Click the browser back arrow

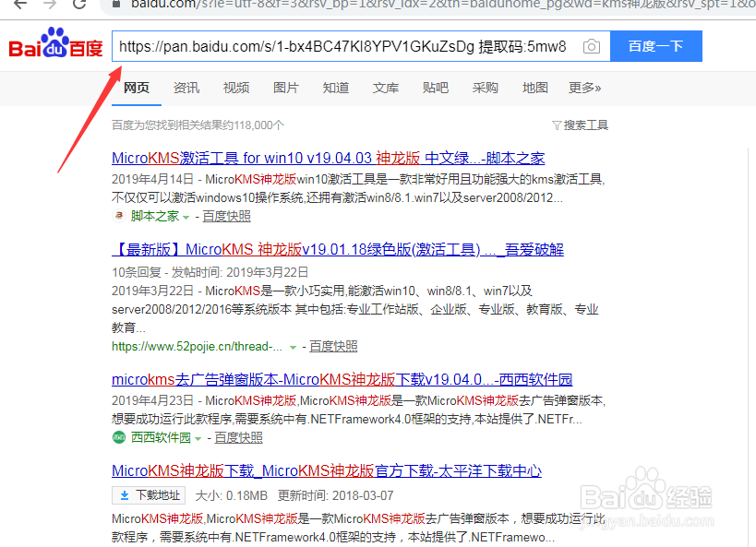[20, 5]
